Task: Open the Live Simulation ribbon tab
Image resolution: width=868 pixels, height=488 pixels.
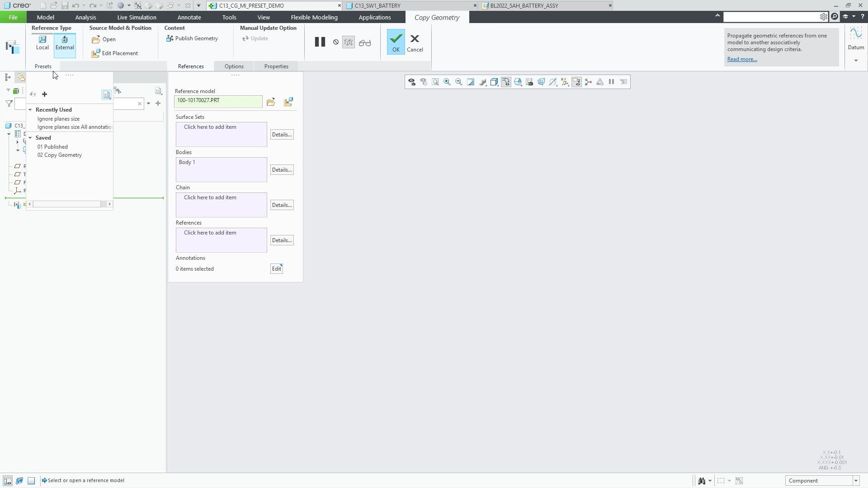Action: point(137,17)
